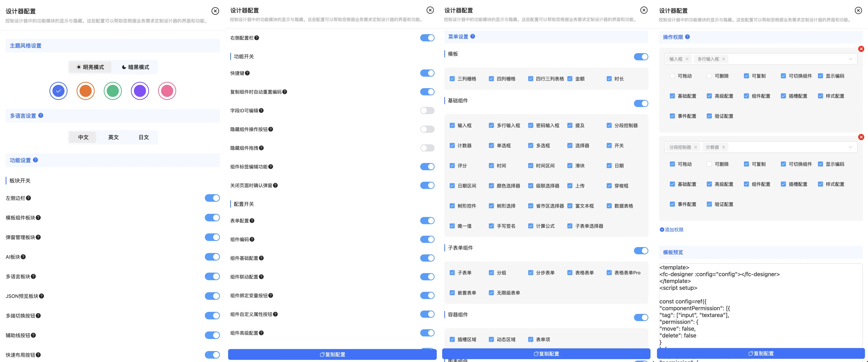Remove the 输入框 tag from selector

tap(687, 59)
